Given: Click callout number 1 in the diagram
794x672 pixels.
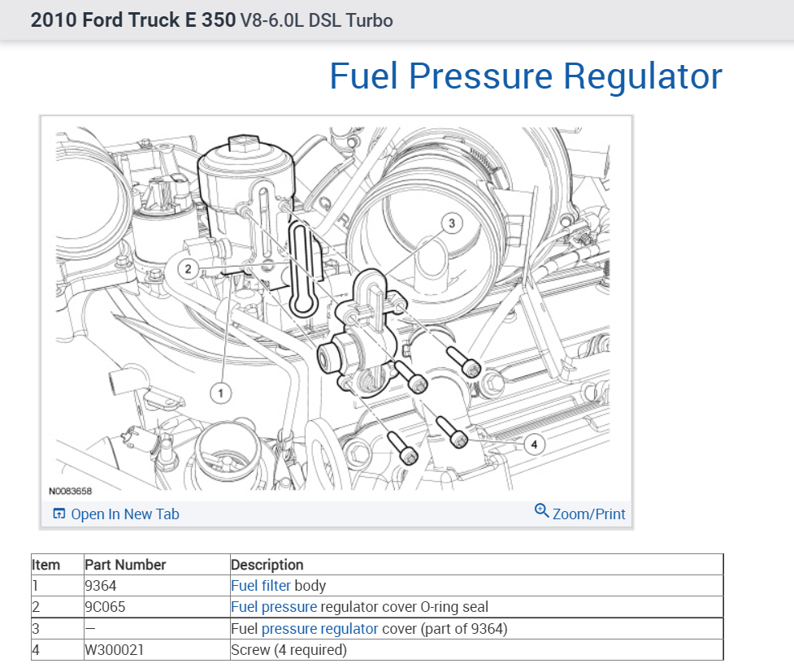Looking at the screenshot, I should pyautogui.click(x=219, y=393).
